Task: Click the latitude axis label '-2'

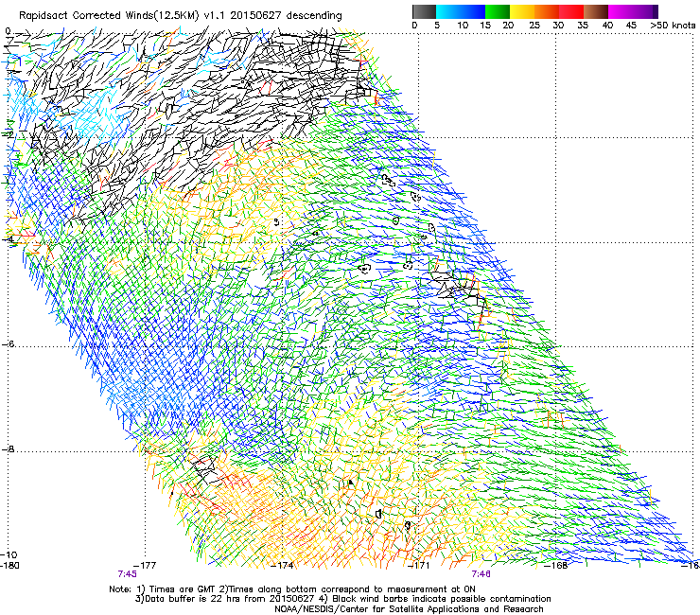Action: tap(8, 134)
